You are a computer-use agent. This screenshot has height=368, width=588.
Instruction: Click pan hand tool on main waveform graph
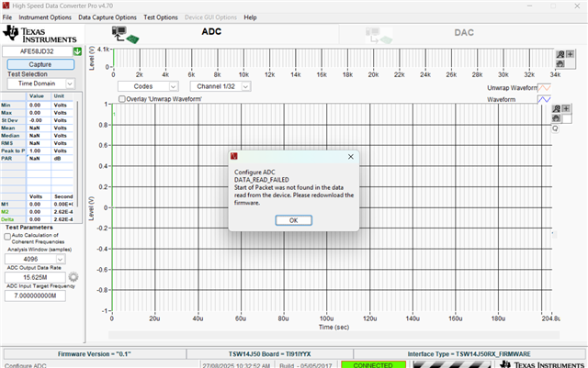pyautogui.click(x=557, y=118)
